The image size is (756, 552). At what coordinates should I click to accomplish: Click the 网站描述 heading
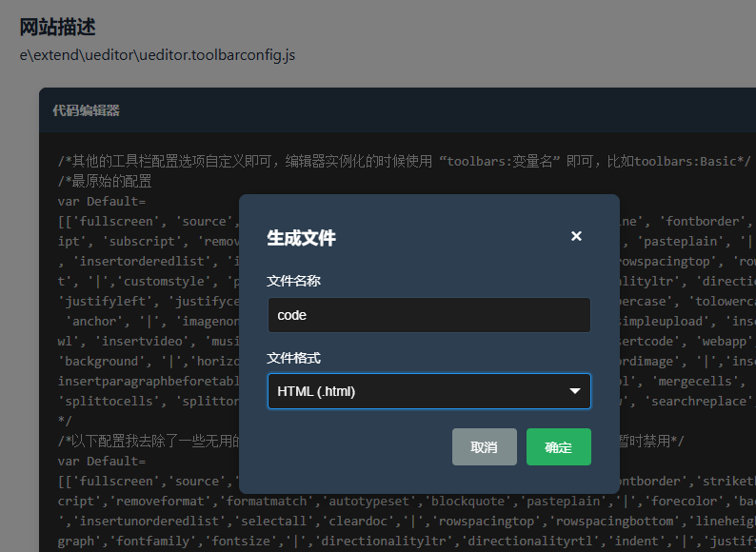(57, 27)
